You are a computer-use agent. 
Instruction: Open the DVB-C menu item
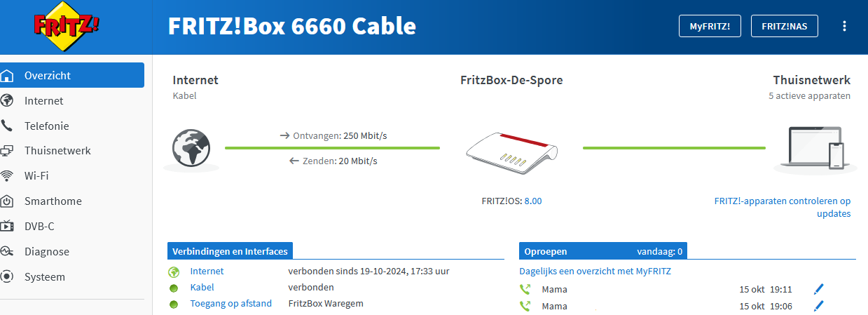tap(40, 226)
